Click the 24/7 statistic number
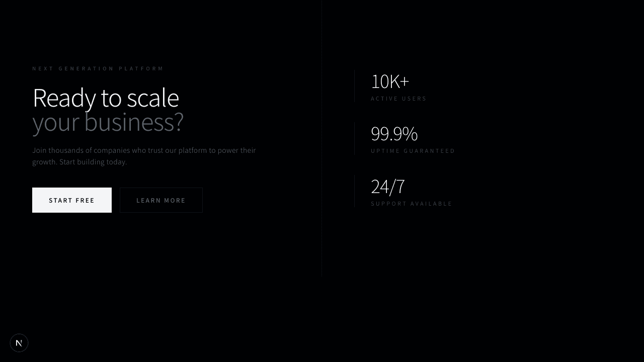This screenshot has height=362, width=644. [x=387, y=187]
